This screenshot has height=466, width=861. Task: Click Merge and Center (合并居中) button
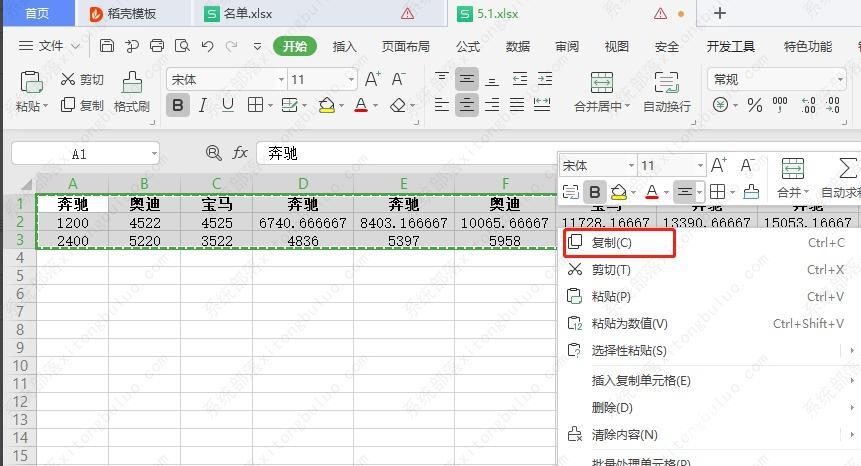(602, 92)
